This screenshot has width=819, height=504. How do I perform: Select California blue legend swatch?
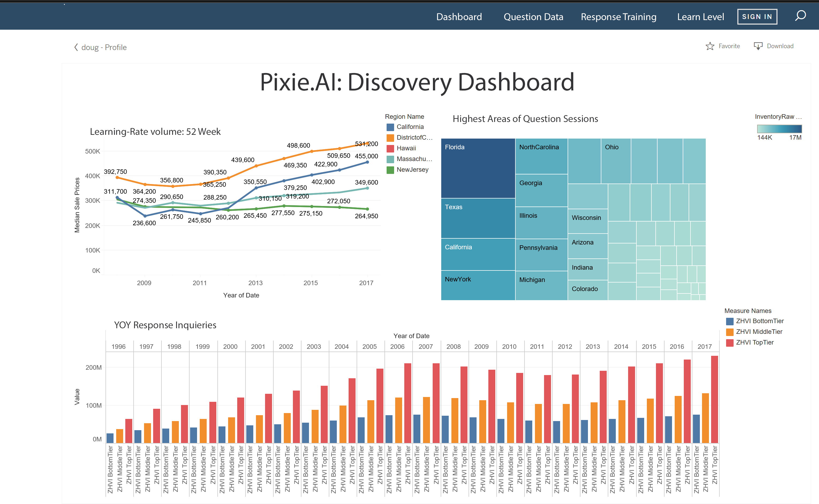click(x=390, y=127)
